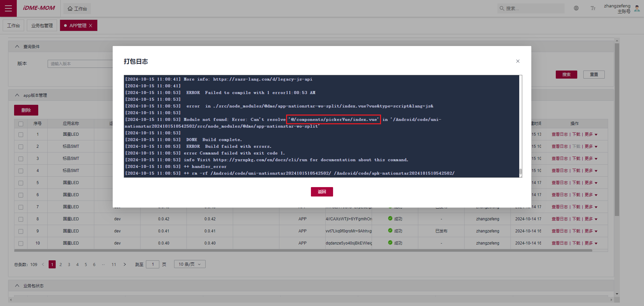The height and width of the screenshot is (306, 644).
Task: Select all rows via header checkbox
Action: [21, 124]
